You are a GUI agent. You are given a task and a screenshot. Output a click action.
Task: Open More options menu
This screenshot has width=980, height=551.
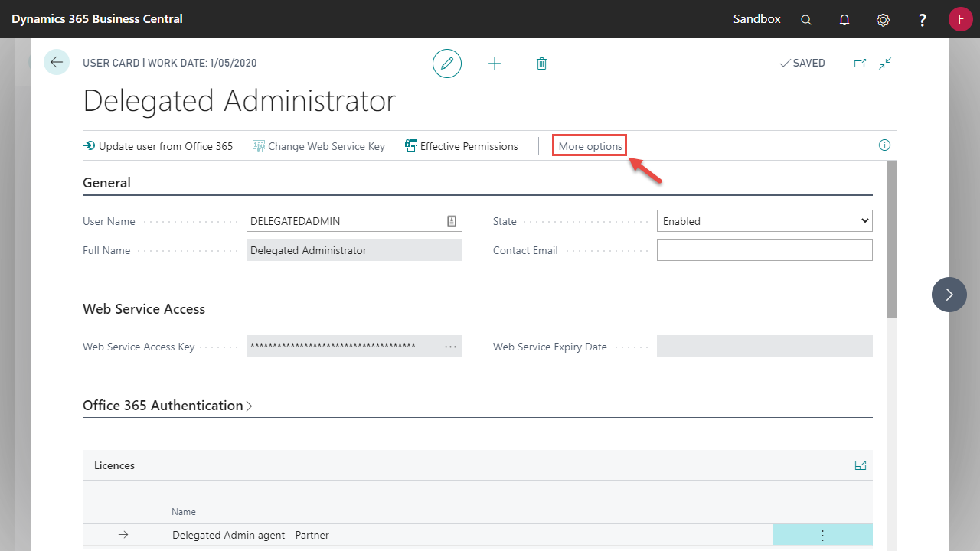tap(590, 146)
